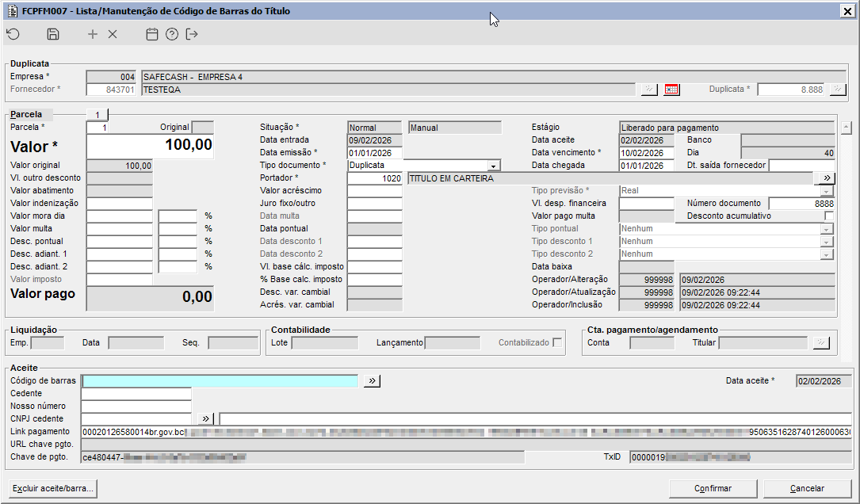Click the exit arrow toolbar icon
Viewport: 860px width, 504px height.
point(192,34)
